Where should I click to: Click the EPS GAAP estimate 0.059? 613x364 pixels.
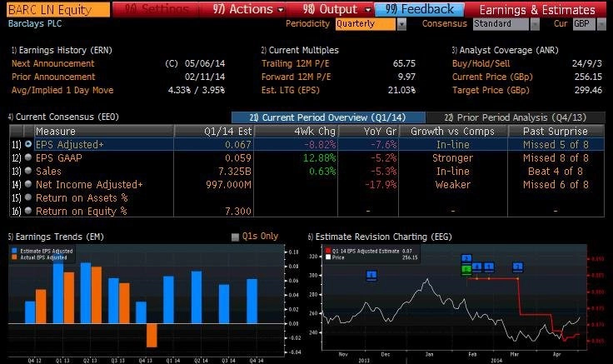click(x=238, y=158)
